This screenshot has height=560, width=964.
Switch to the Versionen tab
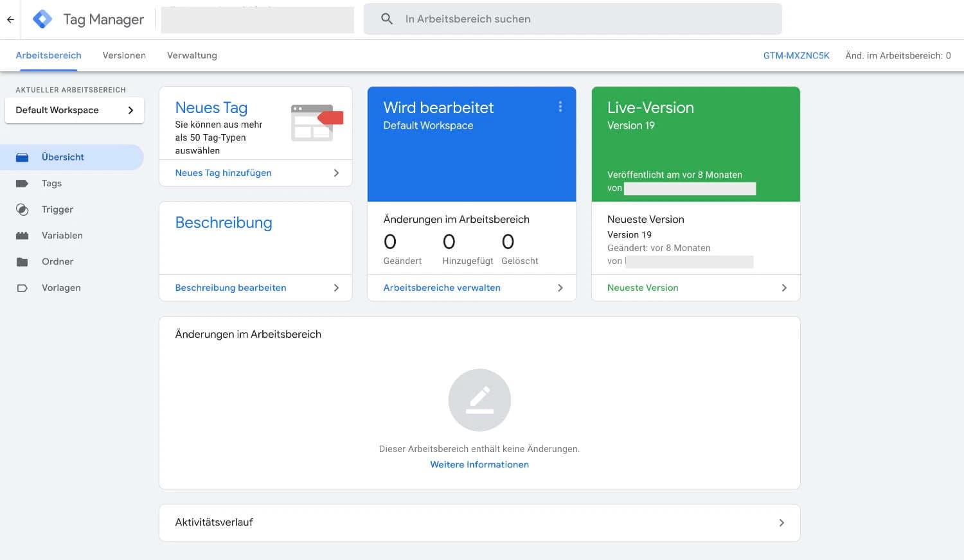124,55
